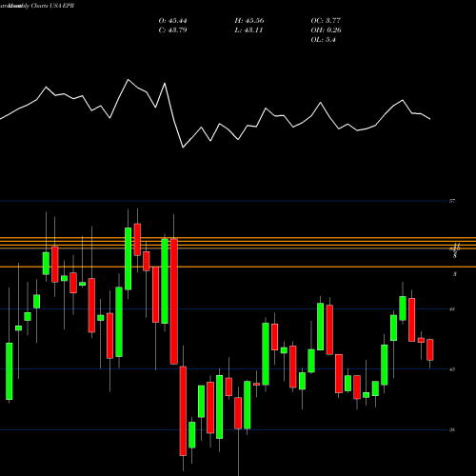Click the '57' price axis label
This screenshot has height=476, width=476.
[452, 201]
